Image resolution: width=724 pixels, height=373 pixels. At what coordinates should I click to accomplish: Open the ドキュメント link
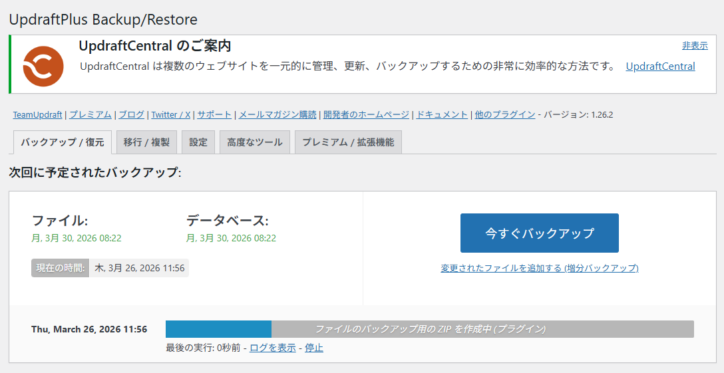[x=442, y=115]
